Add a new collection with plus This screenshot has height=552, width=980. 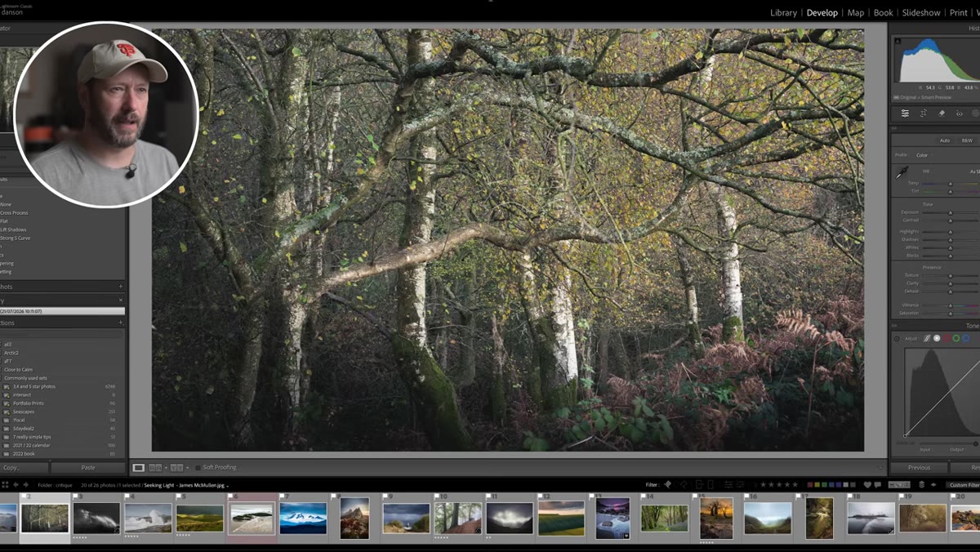coord(121,323)
